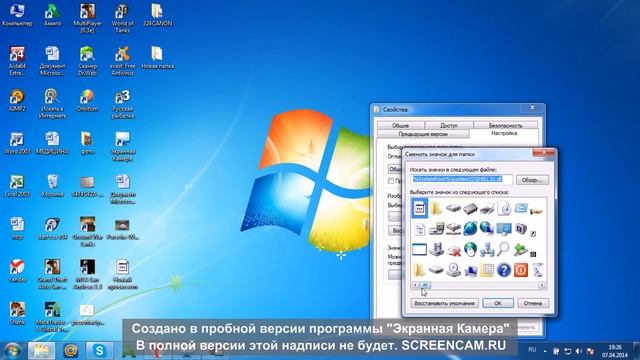Open Предыдущие версии tab
This screenshot has width=640, height=360.
[423, 134]
